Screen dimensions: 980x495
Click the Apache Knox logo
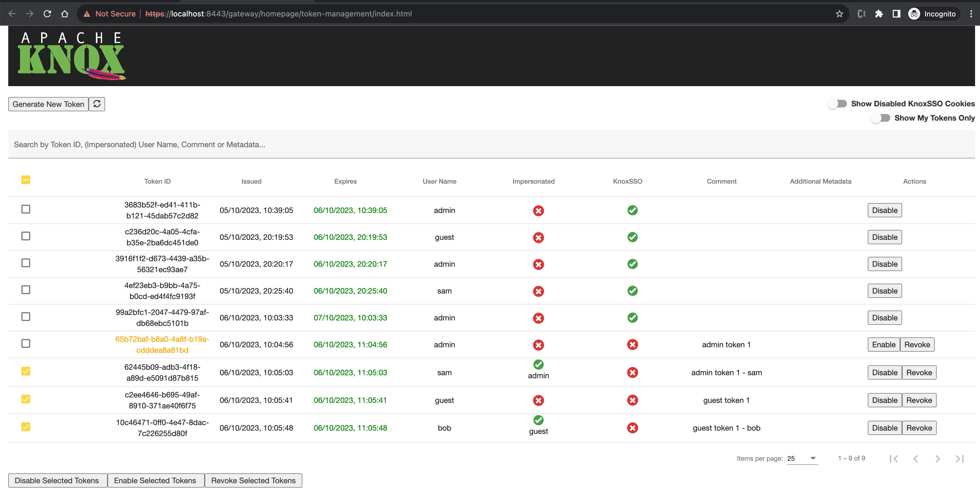click(x=72, y=56)
